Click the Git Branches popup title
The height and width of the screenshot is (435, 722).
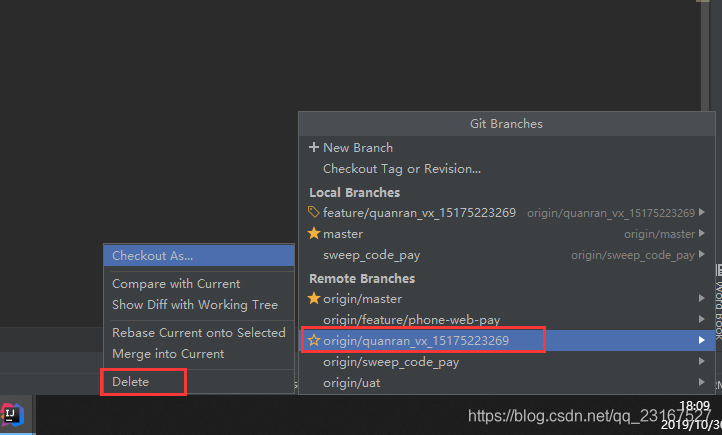point(506,124)
